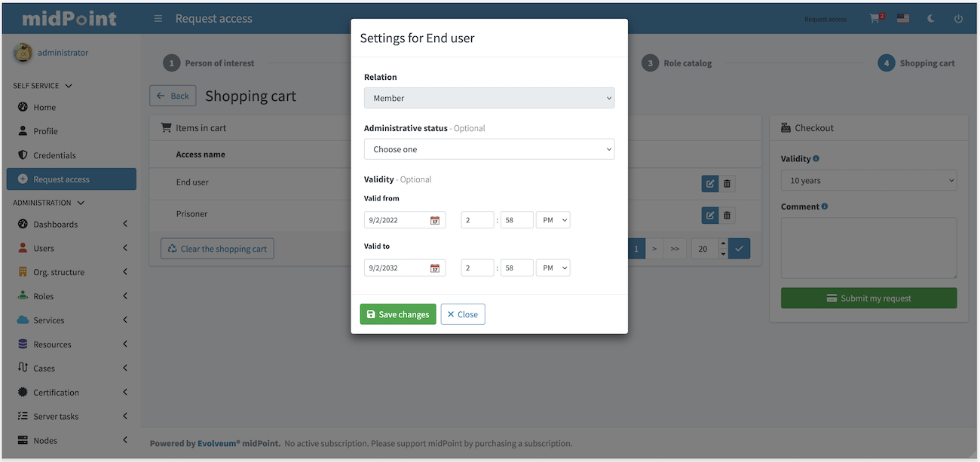The height and width of the screenshot is (462, 980).
Task: Toggle the sidebar with the hamburger icon
Action: pos(158,18)
